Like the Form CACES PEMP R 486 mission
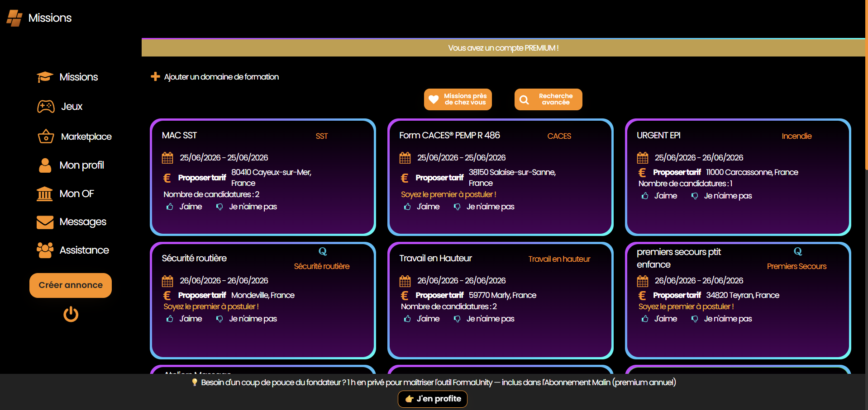This screenshot has height=410, width=868. click(422, 207)
